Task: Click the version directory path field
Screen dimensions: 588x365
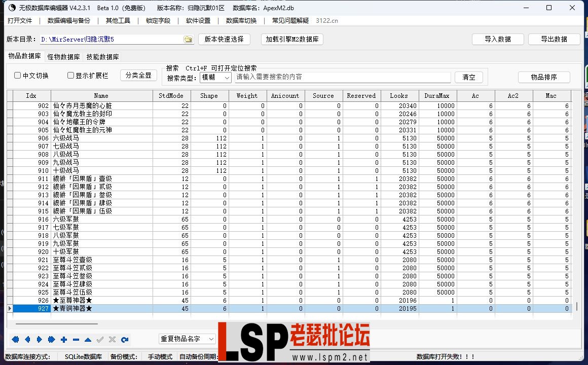Action: click(x=112, y=40)
